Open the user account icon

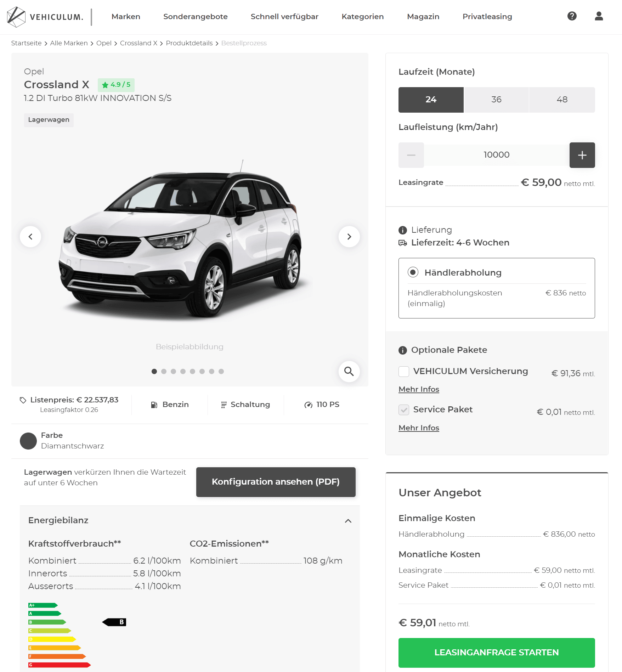599,16
